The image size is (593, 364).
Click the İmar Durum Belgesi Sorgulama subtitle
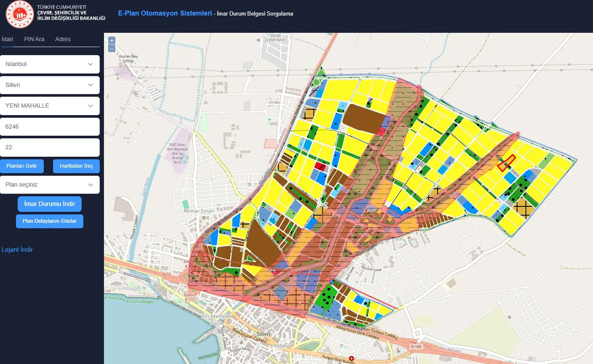pyautogui.click(x=255, y=13)
